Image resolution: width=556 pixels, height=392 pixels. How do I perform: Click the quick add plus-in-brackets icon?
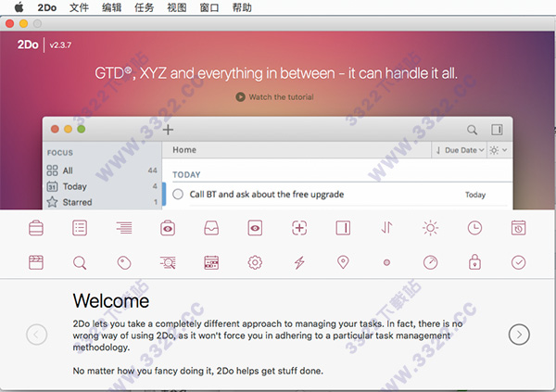299,228
